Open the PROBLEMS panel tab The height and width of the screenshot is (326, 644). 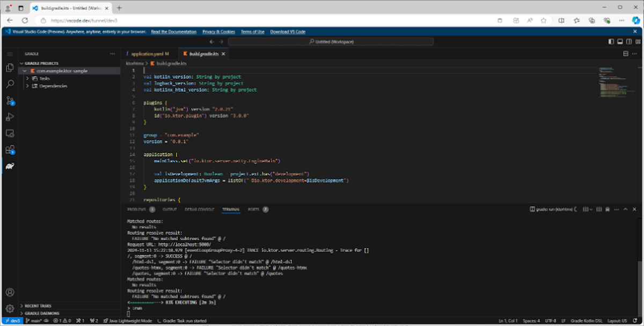[x=136, y=210]
